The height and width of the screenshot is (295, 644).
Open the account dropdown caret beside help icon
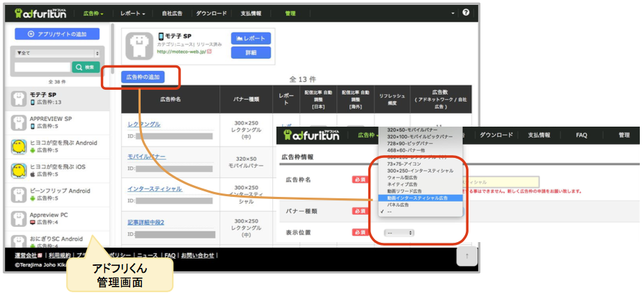point(453,13)
